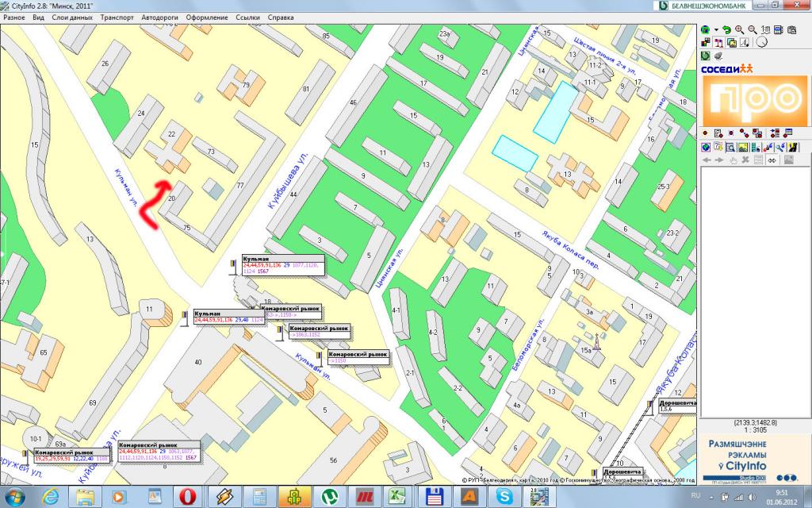Image resolution: width=812 pixels, height=508 pixels.
Task: Click the empty white info panel
Action: [755, 292]
